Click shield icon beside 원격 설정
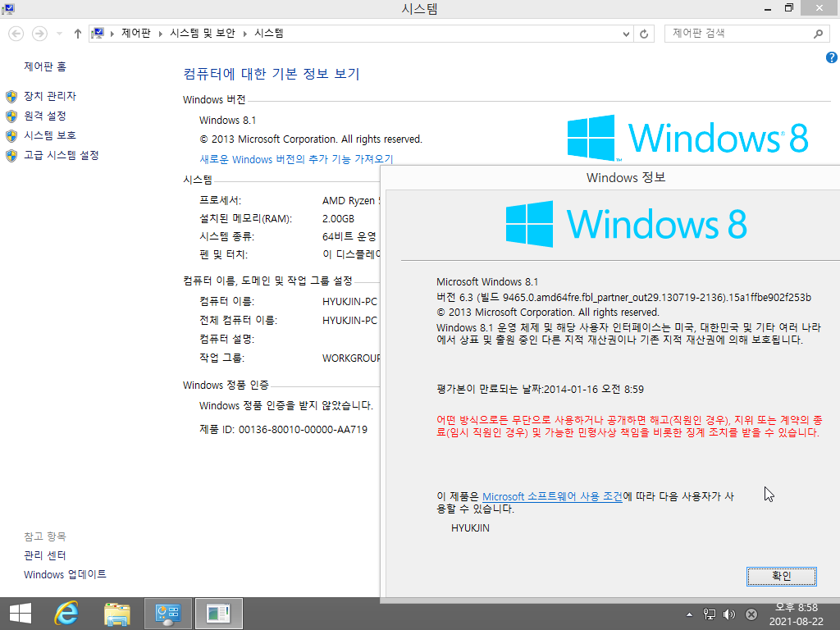 click(11, 116)
